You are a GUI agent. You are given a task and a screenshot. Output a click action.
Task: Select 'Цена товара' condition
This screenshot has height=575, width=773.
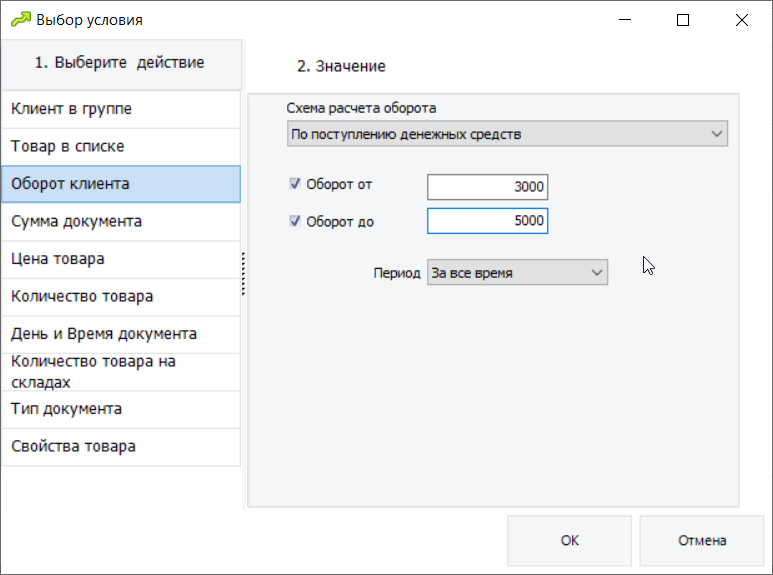121,259
